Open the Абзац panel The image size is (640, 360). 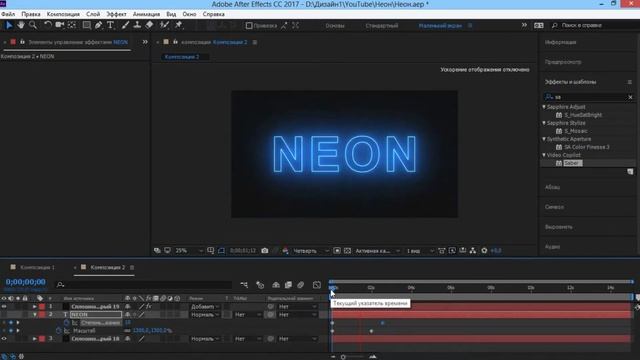click(552, 187)
